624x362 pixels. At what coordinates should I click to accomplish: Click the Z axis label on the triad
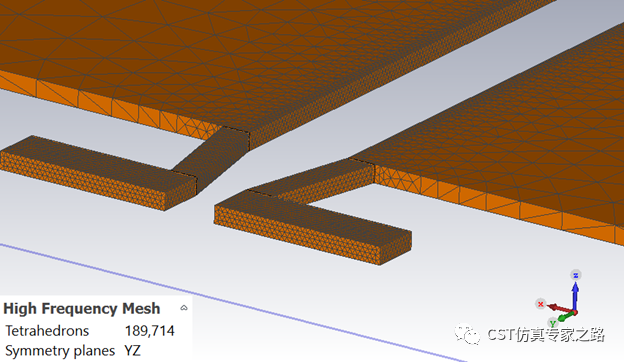(x=575, y=275)
